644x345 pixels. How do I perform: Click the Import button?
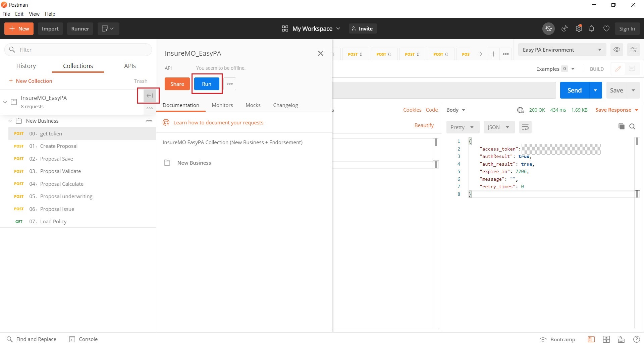(50, 29)
